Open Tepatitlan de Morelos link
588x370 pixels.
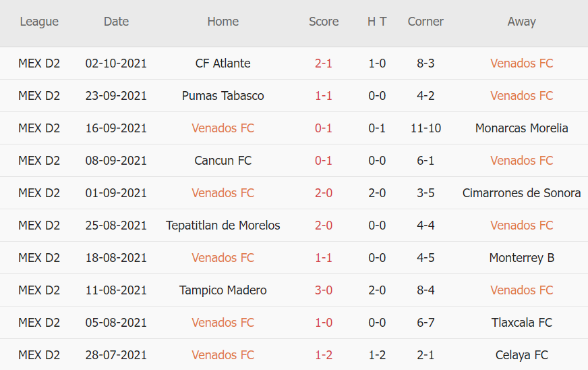coord(223,226)
